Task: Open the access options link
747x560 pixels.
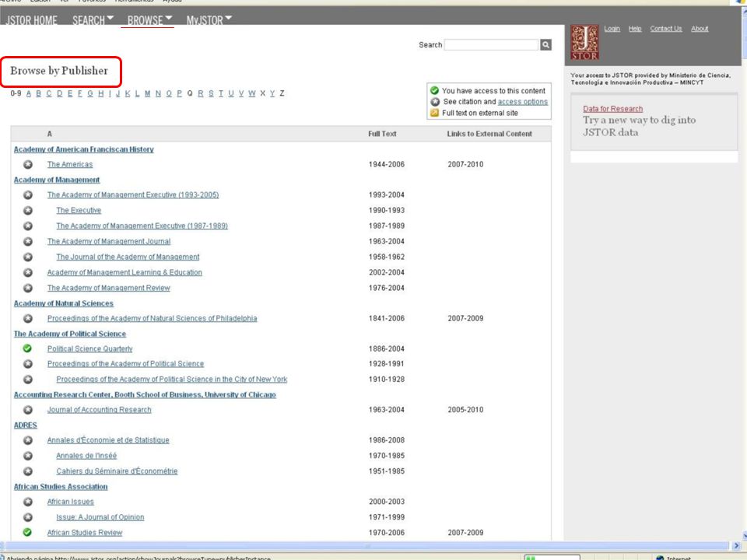Action: click(x=523, y=102)
